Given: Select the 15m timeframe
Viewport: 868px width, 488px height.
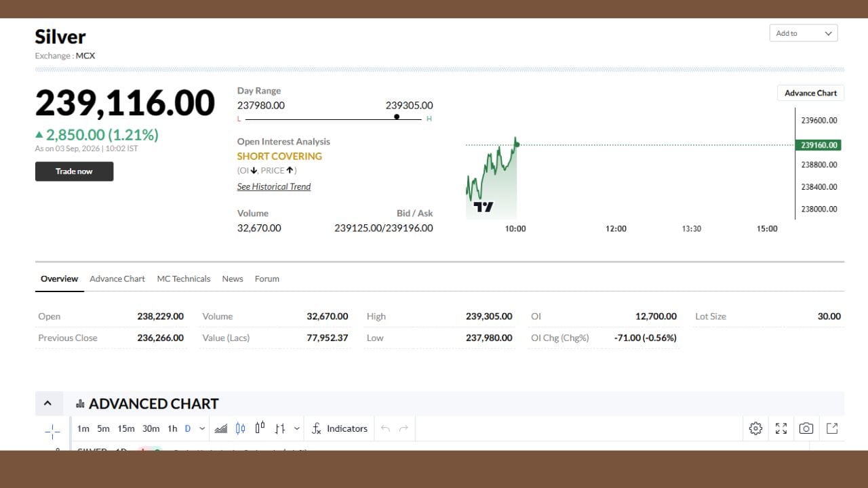Looking at the screenshot, I should coord(126,428).
